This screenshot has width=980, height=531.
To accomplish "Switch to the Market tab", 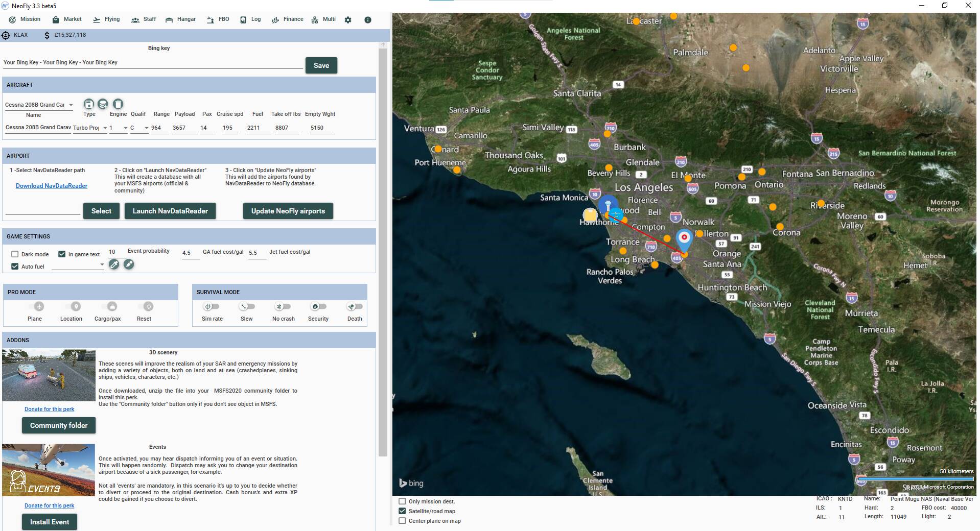I will tap(67, 19).
